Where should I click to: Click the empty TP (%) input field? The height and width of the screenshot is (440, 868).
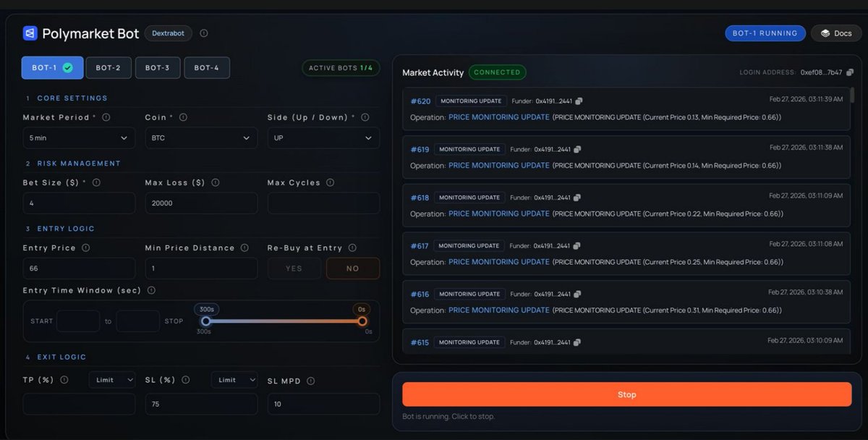pos(79,404)
